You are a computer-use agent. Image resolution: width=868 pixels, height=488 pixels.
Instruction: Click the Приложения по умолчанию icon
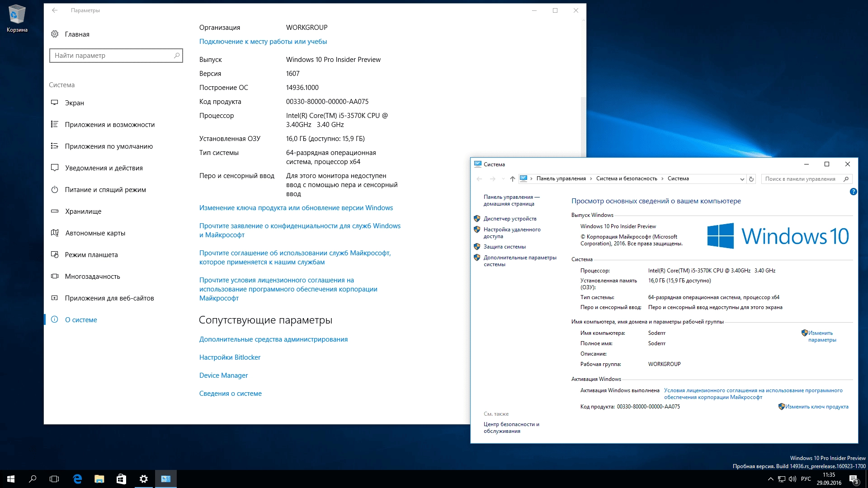pyautogui.click(x=55, y=146)
